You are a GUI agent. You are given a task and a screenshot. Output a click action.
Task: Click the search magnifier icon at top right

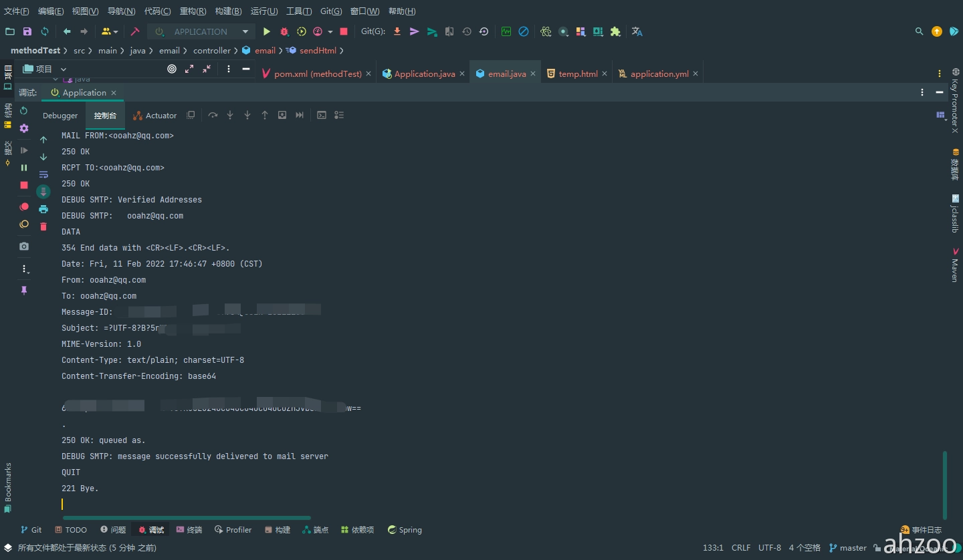(919, 31)
